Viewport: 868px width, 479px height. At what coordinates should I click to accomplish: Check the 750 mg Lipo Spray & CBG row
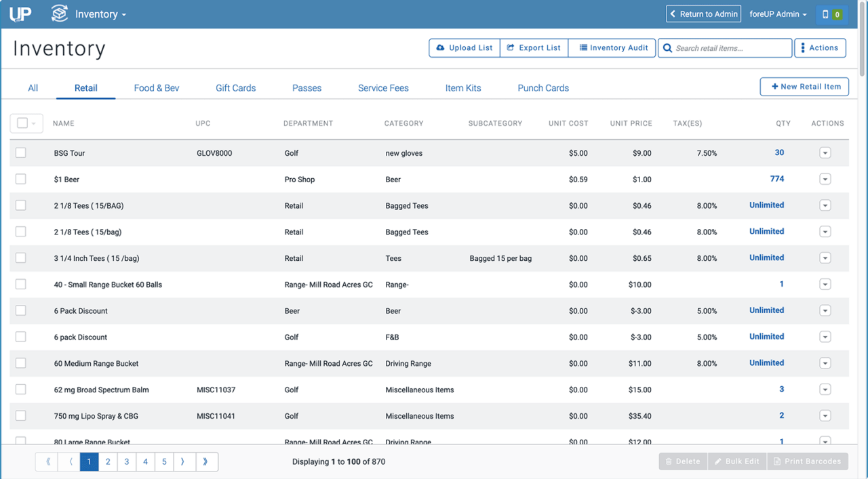pos(21,416)
